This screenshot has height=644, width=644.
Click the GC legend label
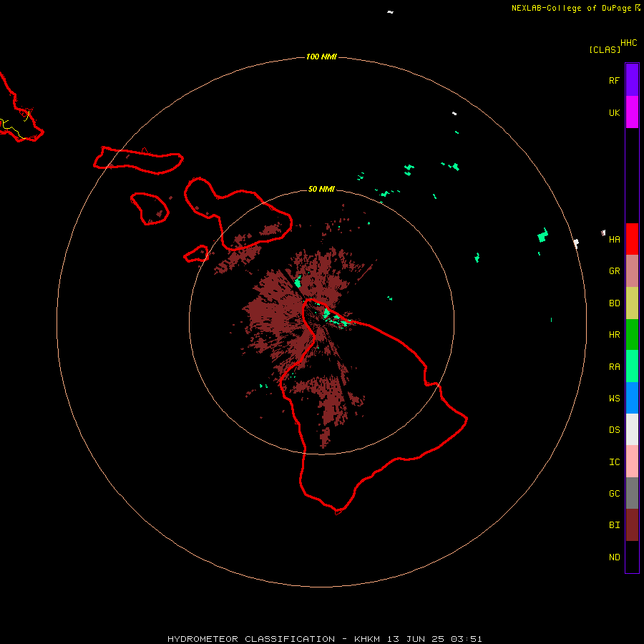614,493
